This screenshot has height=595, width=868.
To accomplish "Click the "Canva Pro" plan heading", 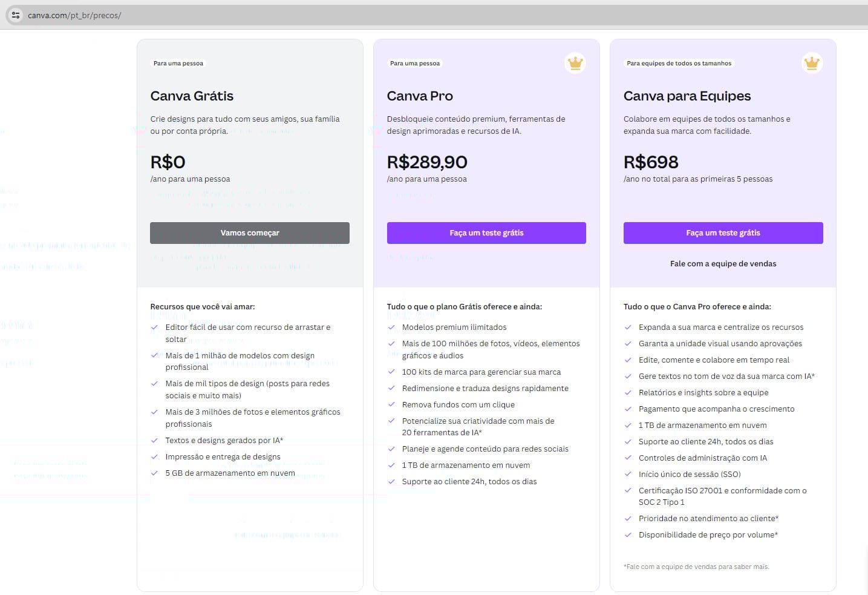I will coord(420,96).
